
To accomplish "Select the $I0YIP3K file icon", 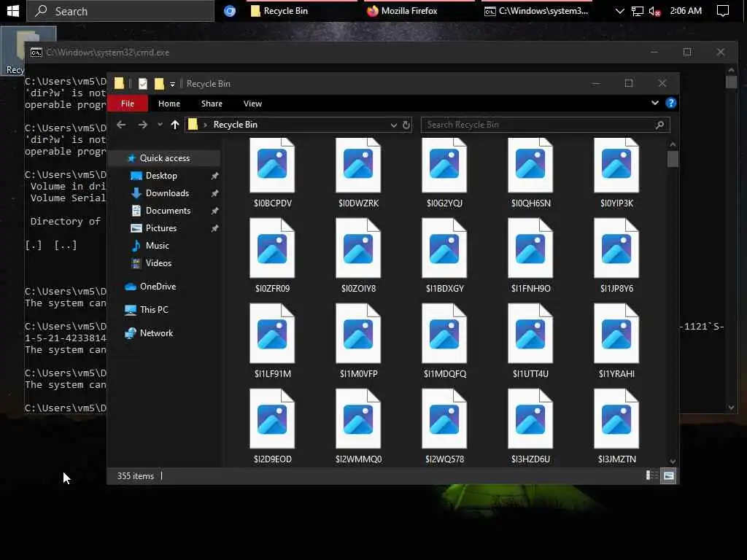I will [616, 166].
